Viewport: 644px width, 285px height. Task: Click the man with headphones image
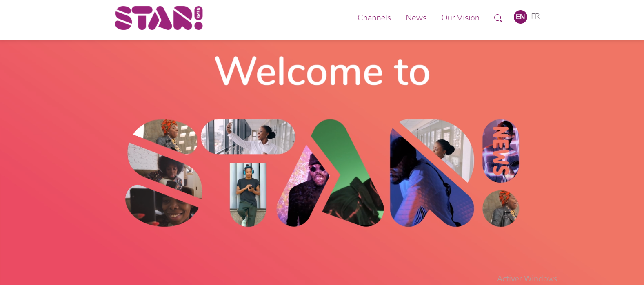click(x=248, y=195)
